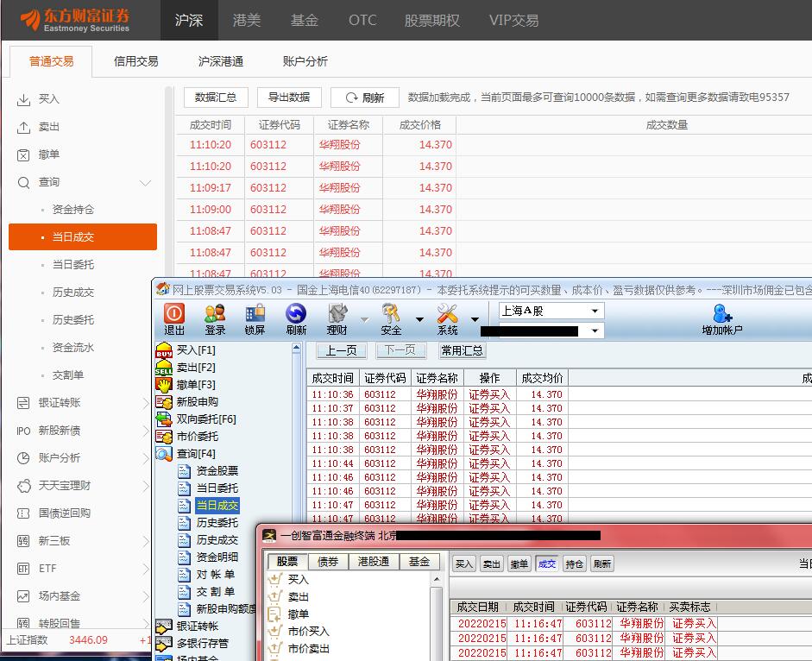
Task: Expand the 新股新债 arrow in sidebar
Action: pos(146,431)
